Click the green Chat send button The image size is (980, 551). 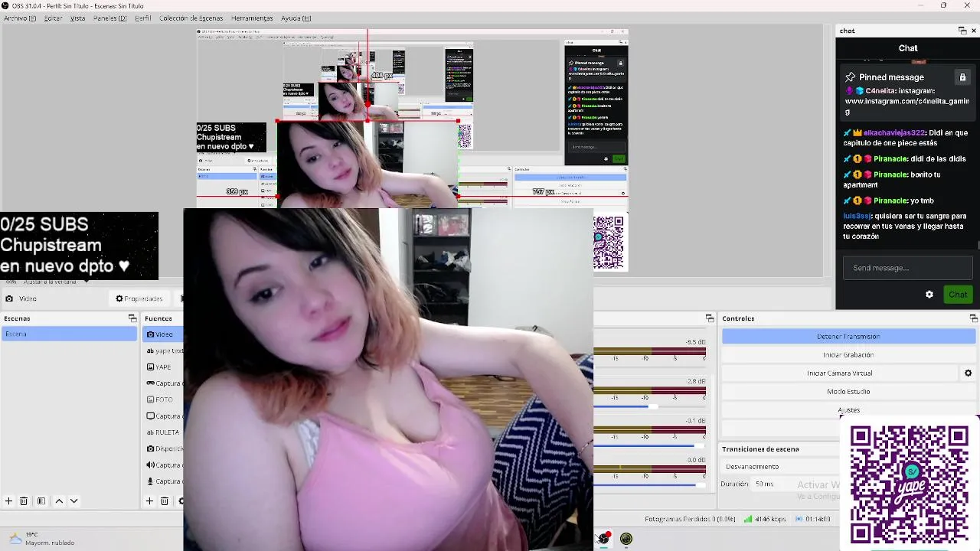click(x=958, y=295)
